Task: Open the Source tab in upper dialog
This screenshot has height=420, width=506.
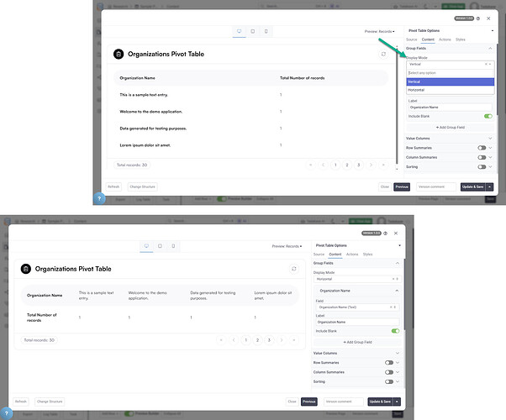Action: [411, 39]
